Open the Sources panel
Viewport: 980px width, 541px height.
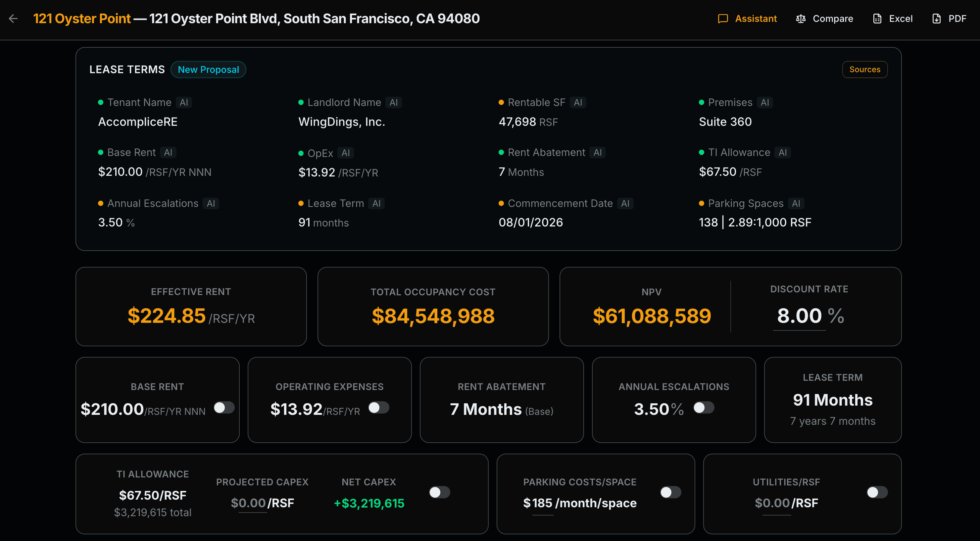[865, 69]
